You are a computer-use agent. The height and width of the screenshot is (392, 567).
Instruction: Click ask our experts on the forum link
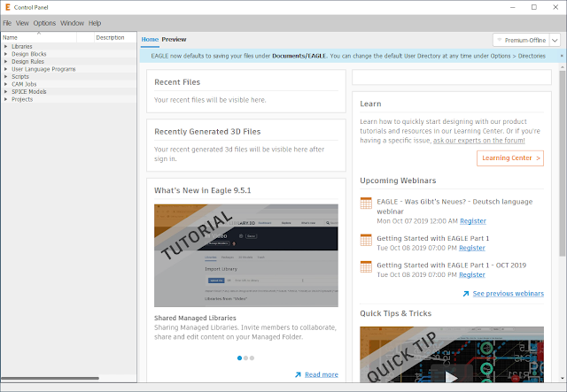coord(478,141)
